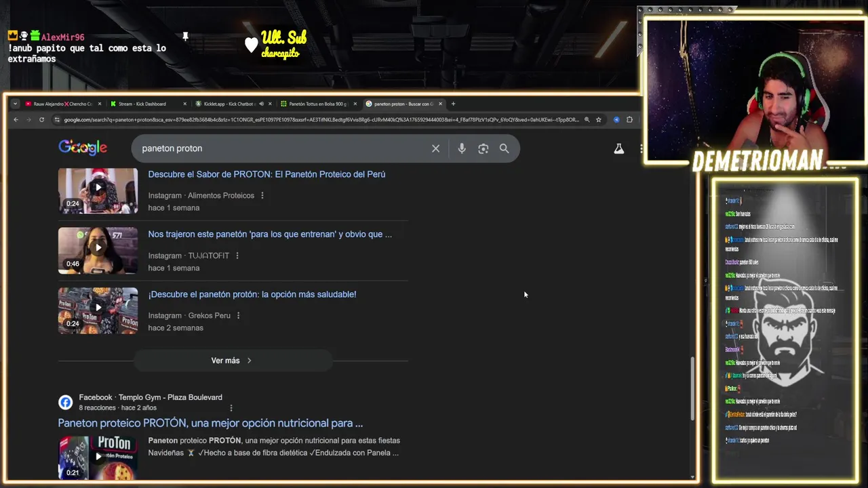
Task: Close the Stream - Kick Dashboard tab
Action: (x=184, y=104)
